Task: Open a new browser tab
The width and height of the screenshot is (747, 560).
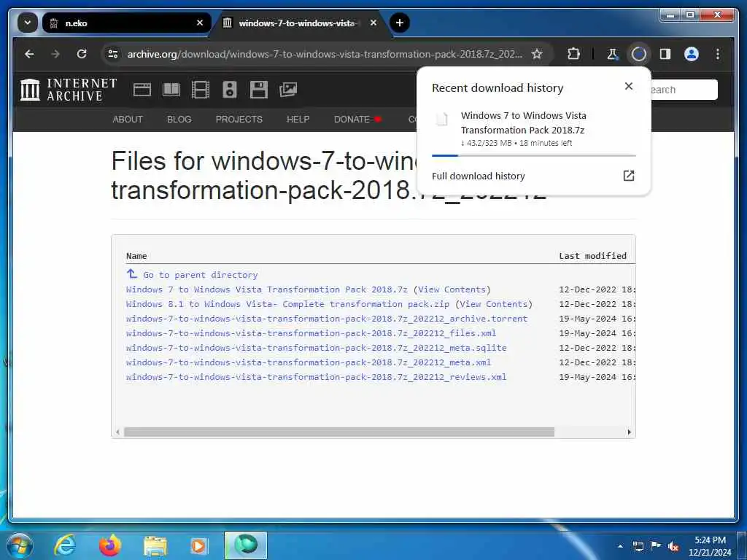Action: (x=399, y=23)
